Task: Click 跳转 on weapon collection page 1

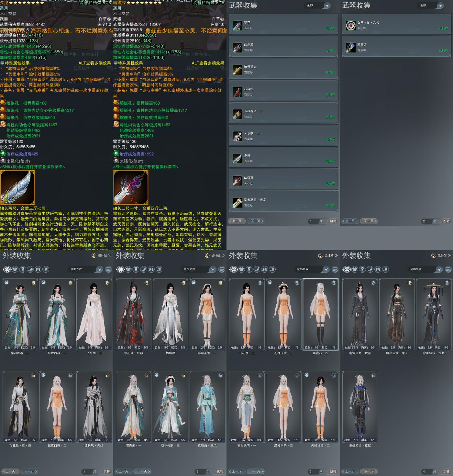Action: click(333, 221)
